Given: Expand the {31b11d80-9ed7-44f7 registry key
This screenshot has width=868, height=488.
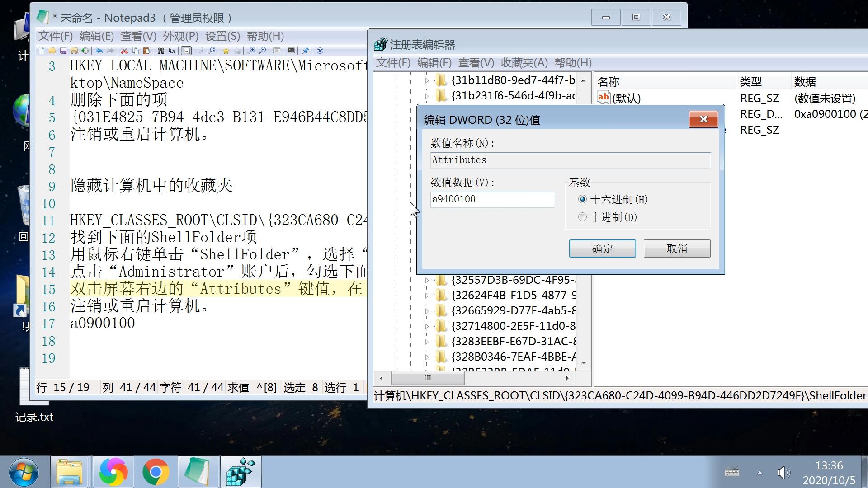Looking at the screenshot, I should click(x=427, y=80).
